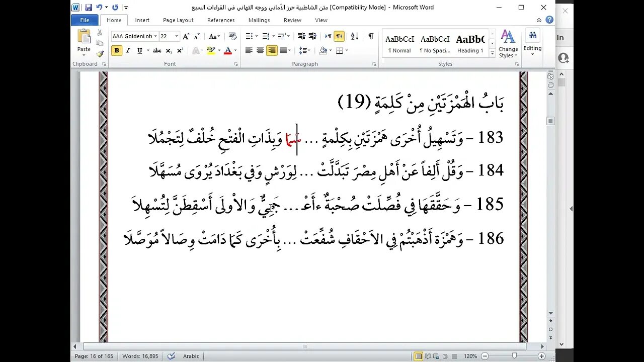This screenshot has height=362, width=644.
Task: Click the Arabic language indicator
Action: coord(191,356)
